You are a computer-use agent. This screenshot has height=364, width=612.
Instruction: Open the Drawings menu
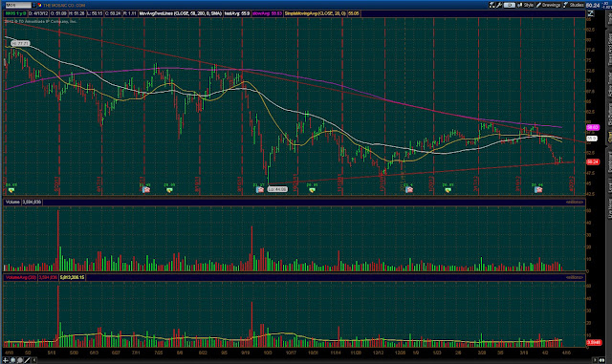pyautogui.click(x=548, y=5)
